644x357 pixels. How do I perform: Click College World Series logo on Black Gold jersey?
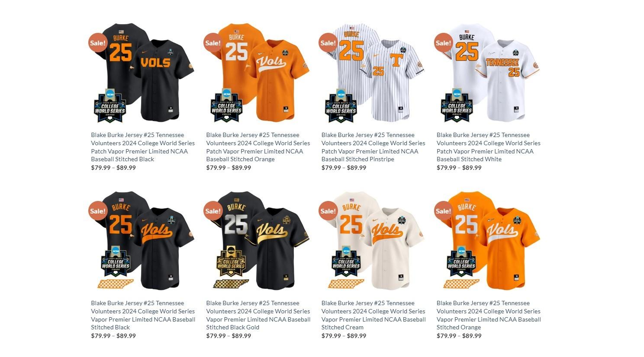tap(231, 261)
